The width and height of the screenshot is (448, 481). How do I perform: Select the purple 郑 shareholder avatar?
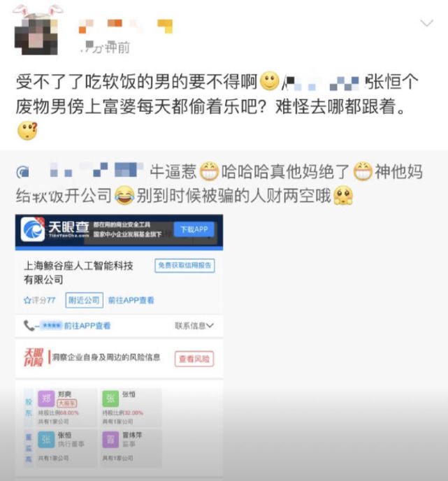[46, 399]
